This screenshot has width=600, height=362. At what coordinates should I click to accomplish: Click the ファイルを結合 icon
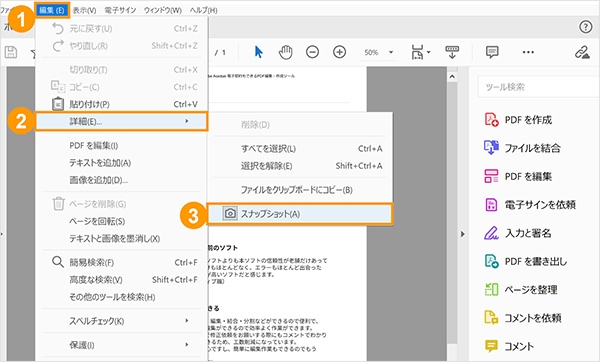coord(491,148)
